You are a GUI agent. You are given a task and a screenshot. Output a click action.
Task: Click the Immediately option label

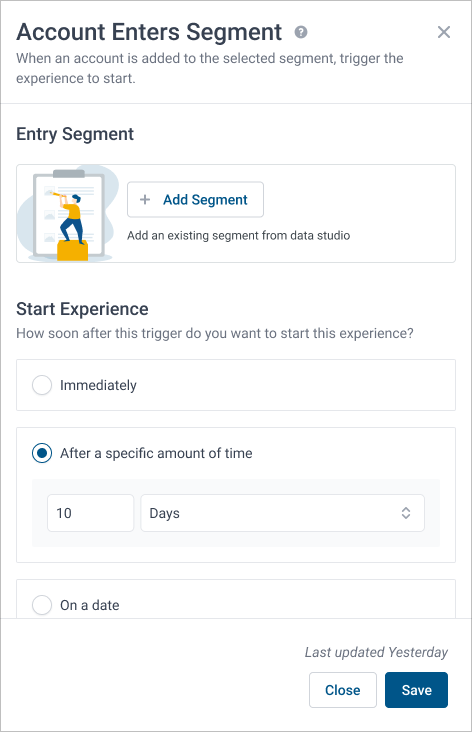click(99, 386)
